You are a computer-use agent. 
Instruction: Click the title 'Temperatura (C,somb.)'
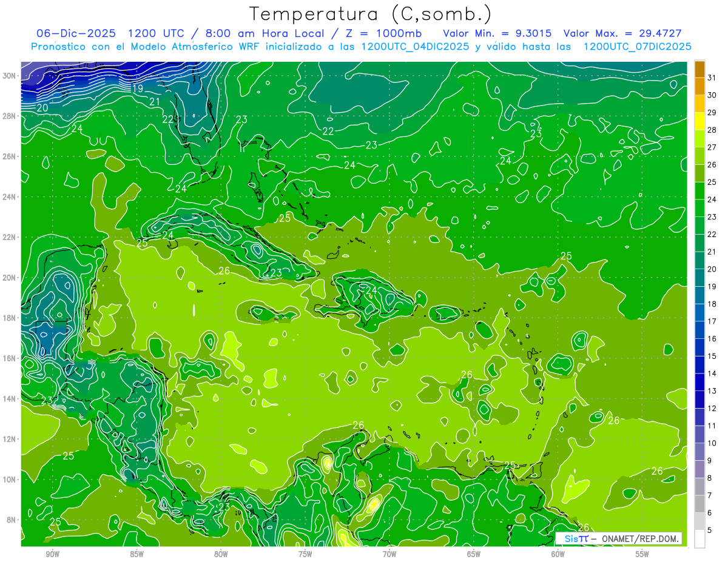[371, 14]
